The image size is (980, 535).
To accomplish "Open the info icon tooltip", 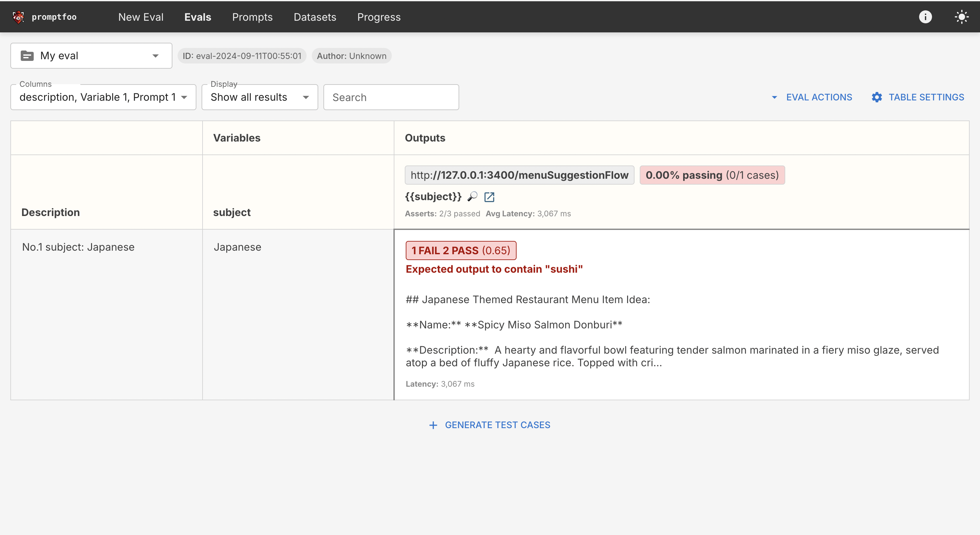I will click(x=925, y=17).
